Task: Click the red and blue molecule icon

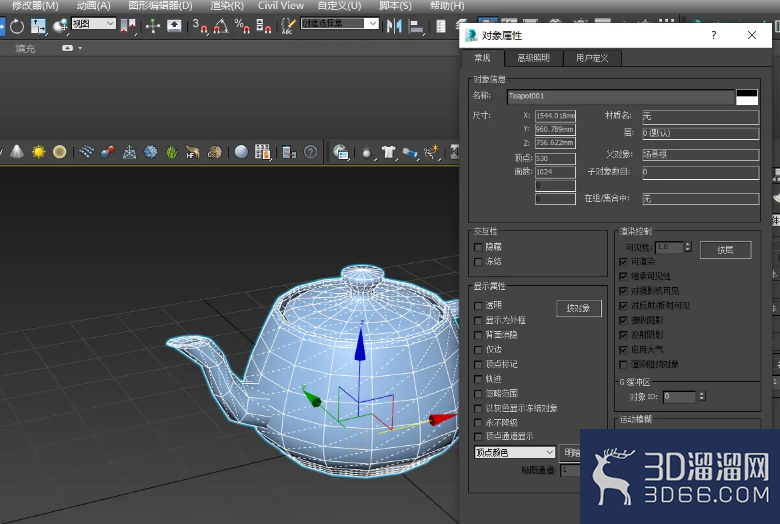Action: pyautogui.click(x=107, y=151)
